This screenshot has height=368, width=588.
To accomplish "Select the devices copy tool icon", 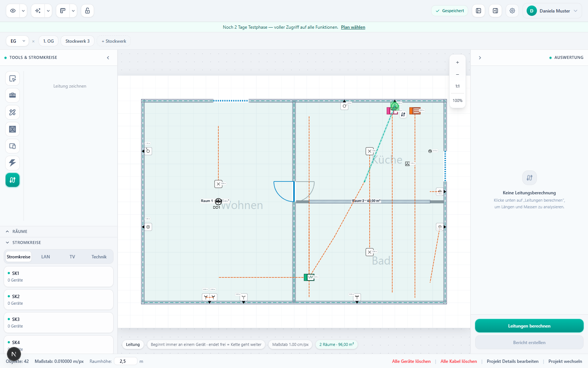I will point(12,146).
